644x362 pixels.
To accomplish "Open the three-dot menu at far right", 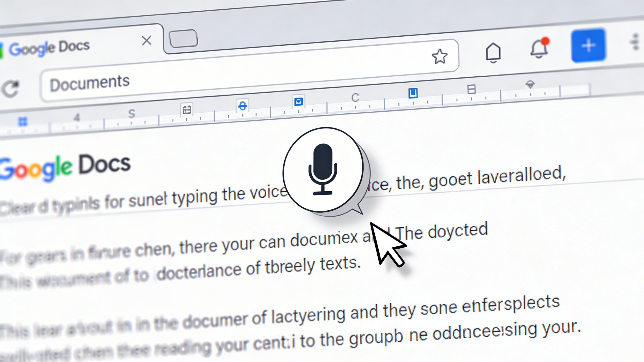I will [x=635, y=42].
